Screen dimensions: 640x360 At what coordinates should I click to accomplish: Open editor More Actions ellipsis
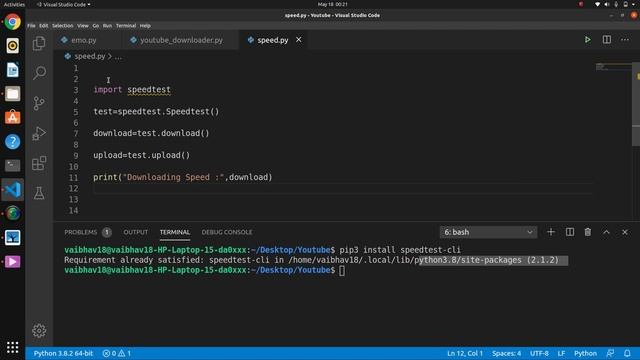[624, 40]
